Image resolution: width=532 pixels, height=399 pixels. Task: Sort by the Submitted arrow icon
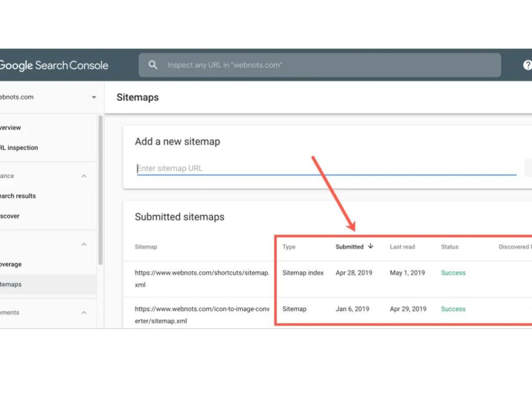370,246
